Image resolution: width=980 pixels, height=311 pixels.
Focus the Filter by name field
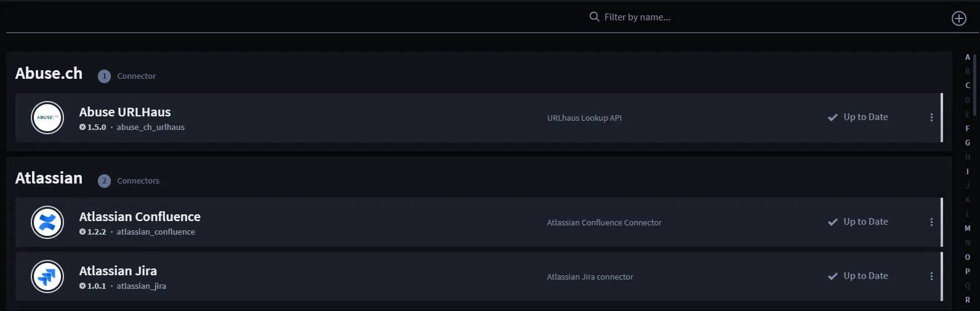click(x=637, y=17)
